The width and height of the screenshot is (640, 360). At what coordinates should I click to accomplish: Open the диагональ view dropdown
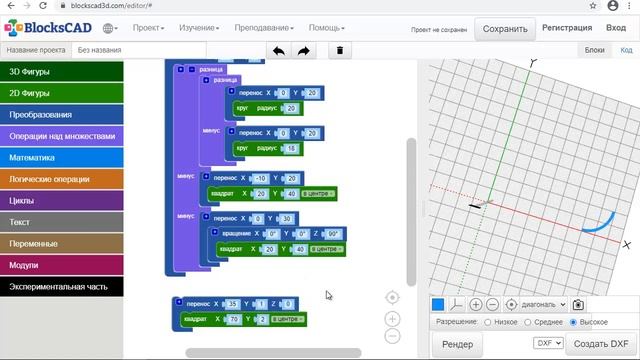[543, 304]
